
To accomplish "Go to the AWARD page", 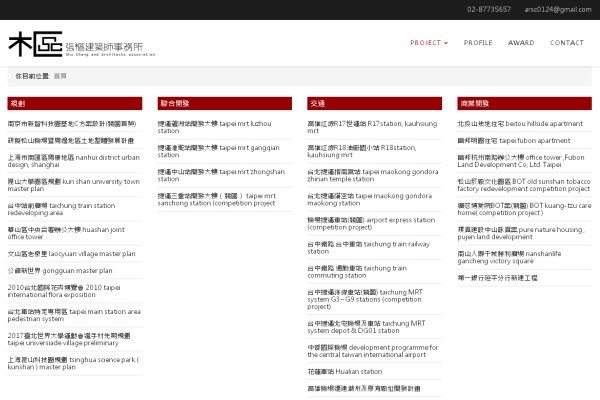I will [521, 43].
